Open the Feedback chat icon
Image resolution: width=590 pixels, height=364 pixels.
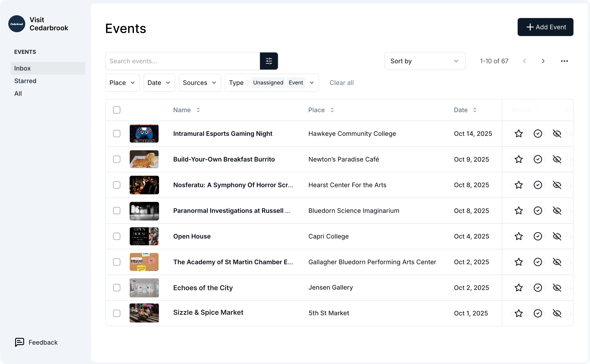tap(20, 342)
